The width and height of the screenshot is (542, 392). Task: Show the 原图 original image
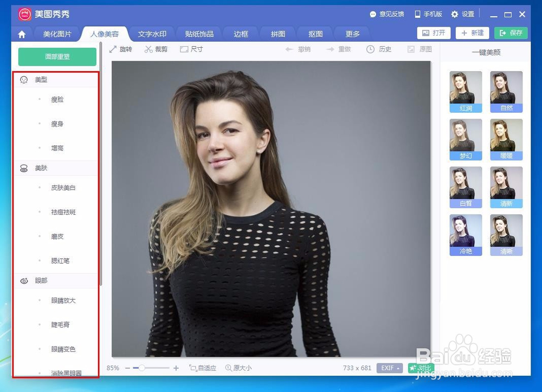point(420,49)
